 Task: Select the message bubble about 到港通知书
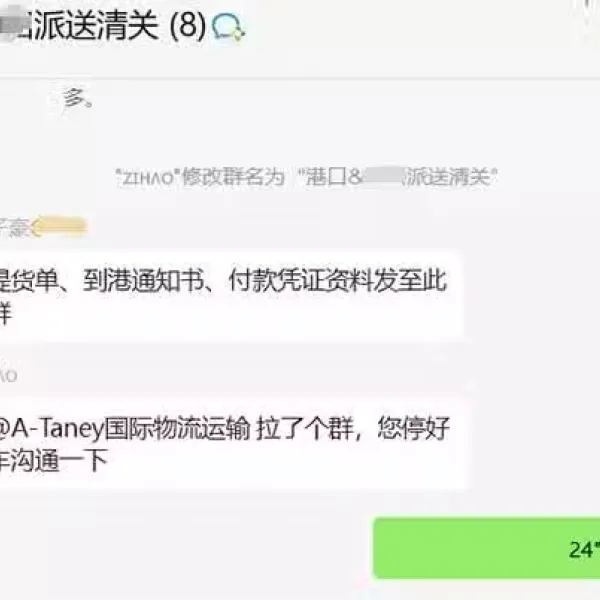click(x=232, y=297)
